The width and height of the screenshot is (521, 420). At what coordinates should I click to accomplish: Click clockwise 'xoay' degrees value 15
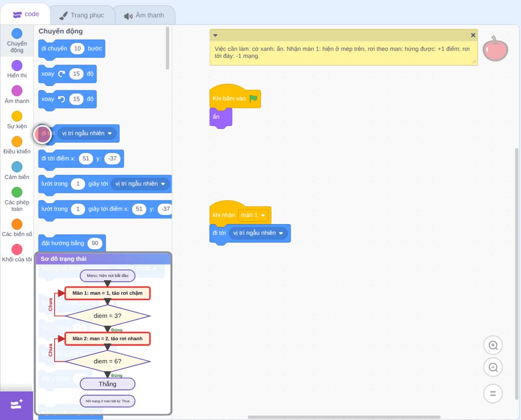77,74
